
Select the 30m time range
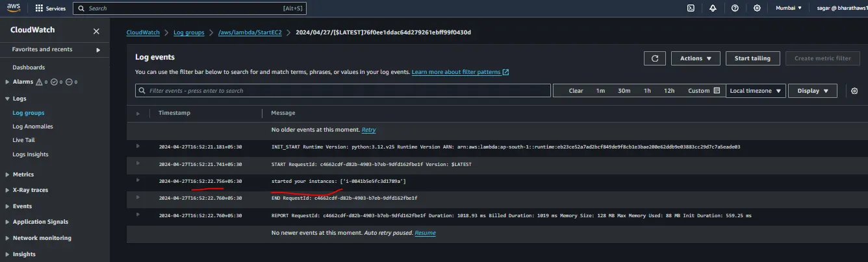click(624, 91)
